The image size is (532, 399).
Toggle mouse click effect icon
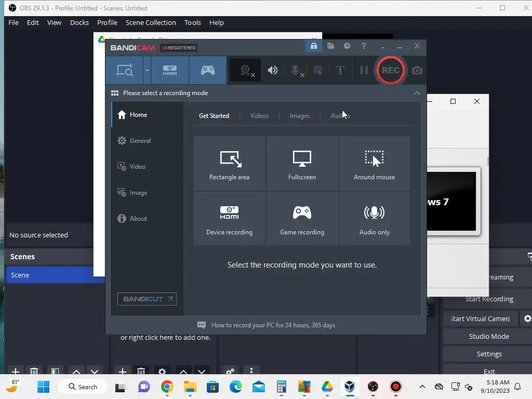point(318,70)
